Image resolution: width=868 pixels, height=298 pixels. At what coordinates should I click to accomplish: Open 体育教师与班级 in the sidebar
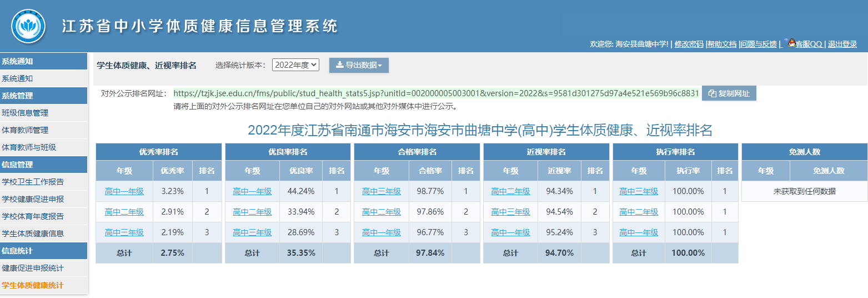click(44, 147)
